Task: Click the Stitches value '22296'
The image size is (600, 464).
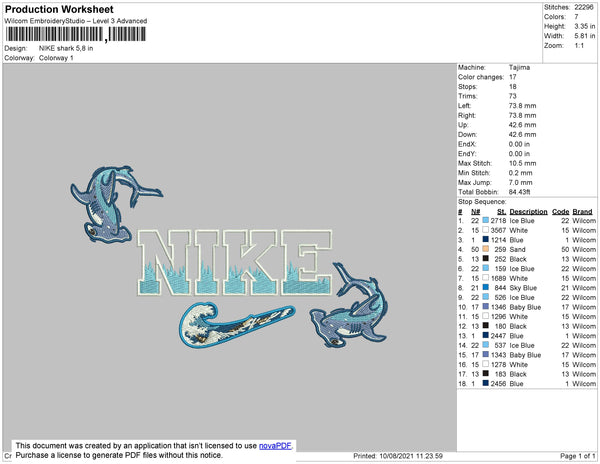Action: (584, 7)
